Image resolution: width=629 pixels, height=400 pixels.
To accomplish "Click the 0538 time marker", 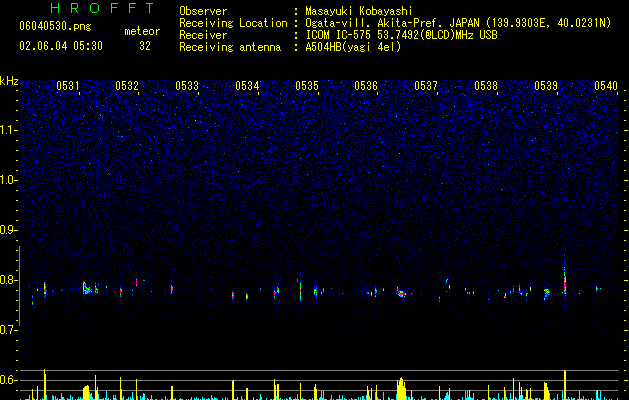I will click(486, 86).
